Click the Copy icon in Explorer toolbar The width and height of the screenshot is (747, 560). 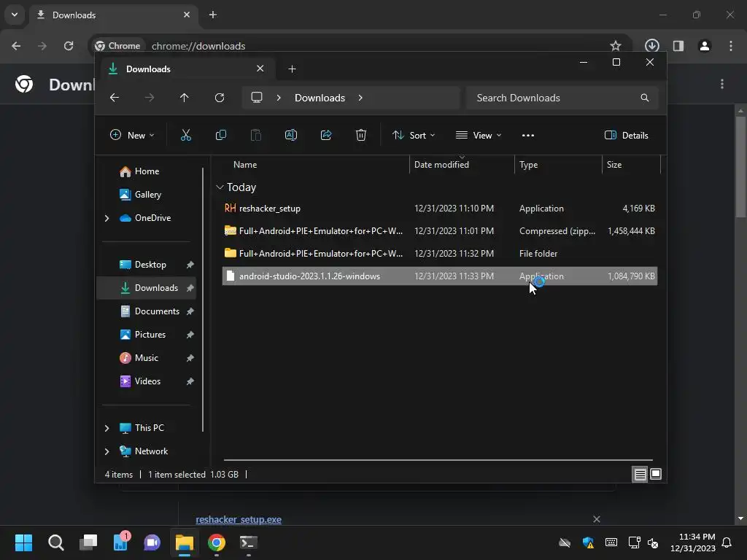220,135
